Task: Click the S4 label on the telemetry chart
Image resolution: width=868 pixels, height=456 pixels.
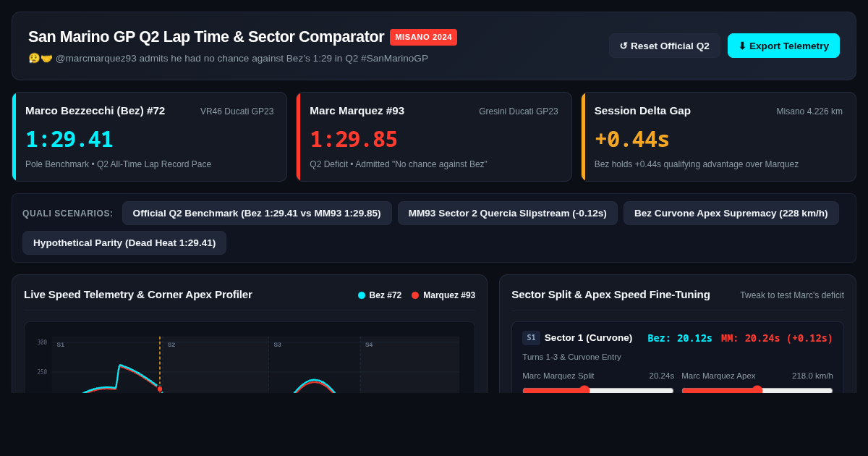Action: tap(369, 345)
